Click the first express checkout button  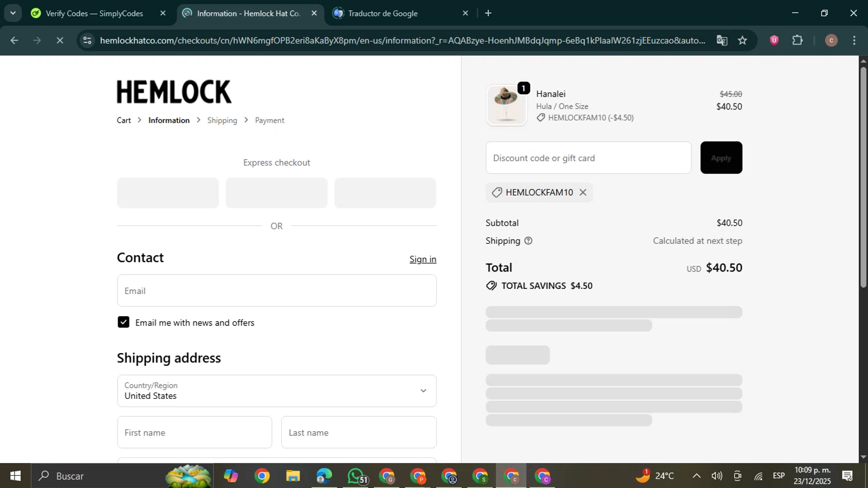pos(168,193)
